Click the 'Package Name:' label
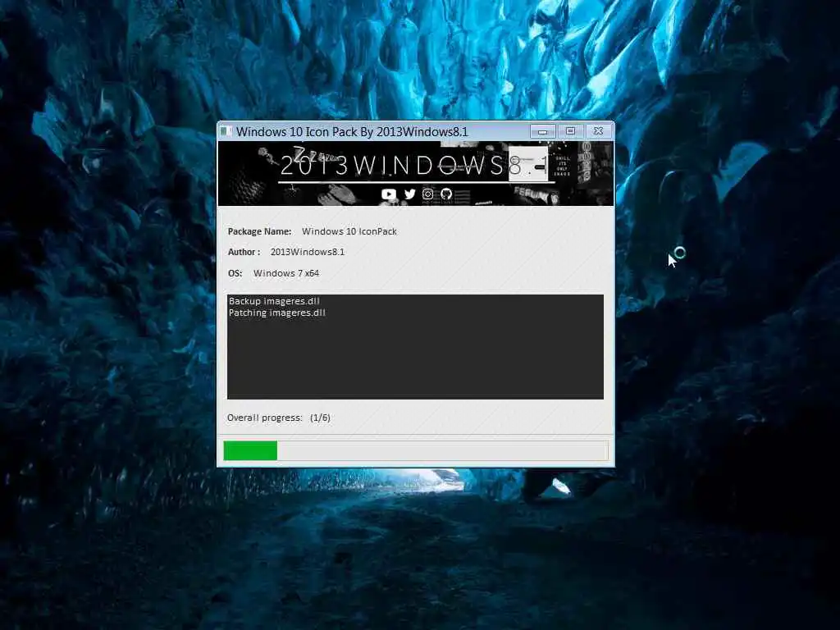The image size is (840, 630). [260, 231]
